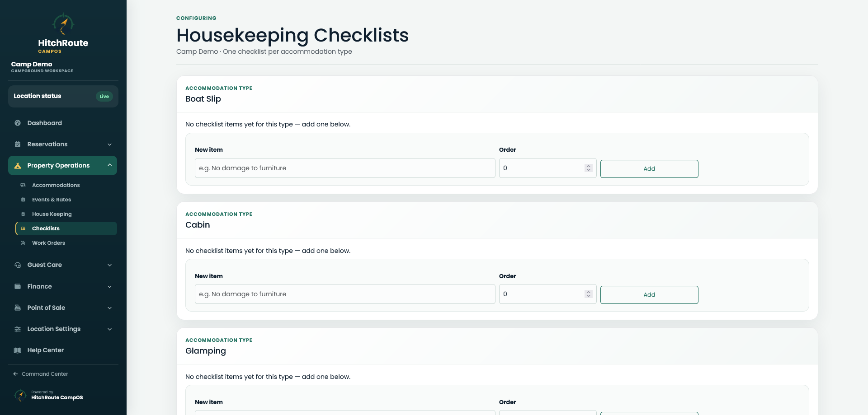Open Accommodations submenu item
Screen dimensions: 868x415
click(66, 185)
